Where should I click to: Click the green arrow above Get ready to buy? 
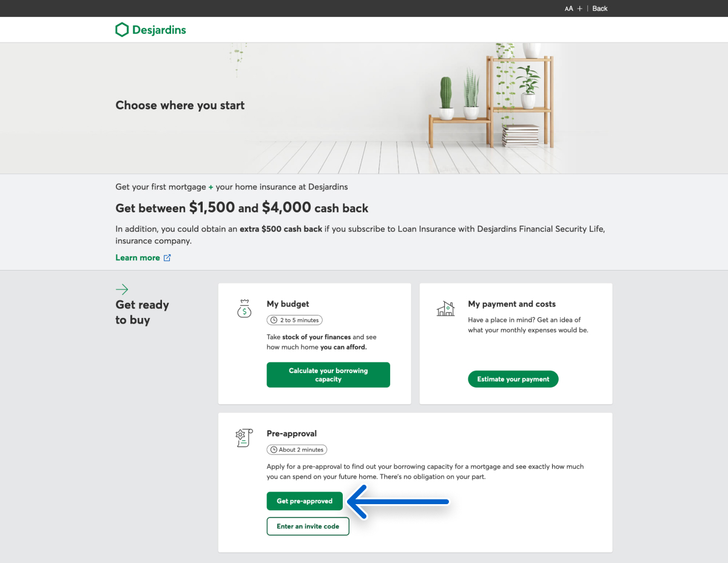tap(122, 289)
